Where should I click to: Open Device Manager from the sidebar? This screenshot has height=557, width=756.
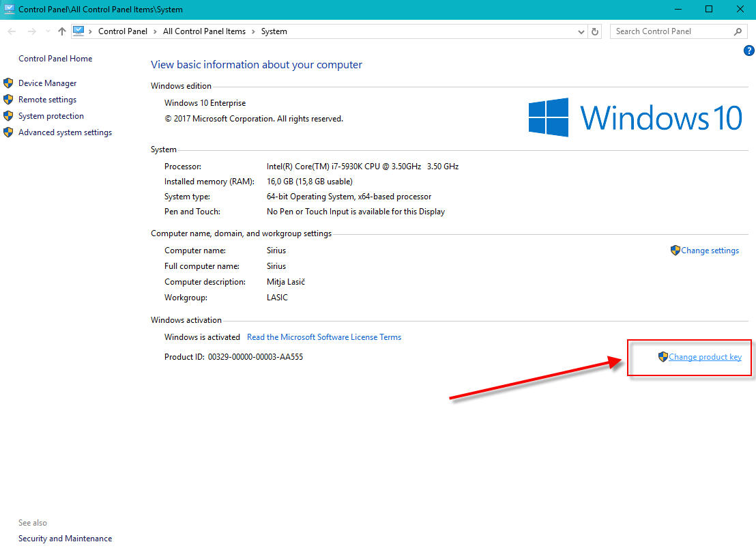[x=47, y=83]
